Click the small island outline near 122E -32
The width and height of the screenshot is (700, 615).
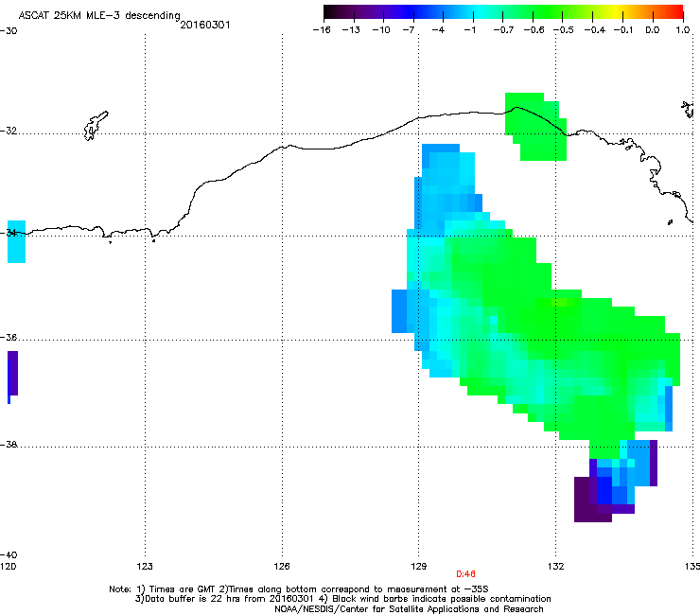click(96, 126)
